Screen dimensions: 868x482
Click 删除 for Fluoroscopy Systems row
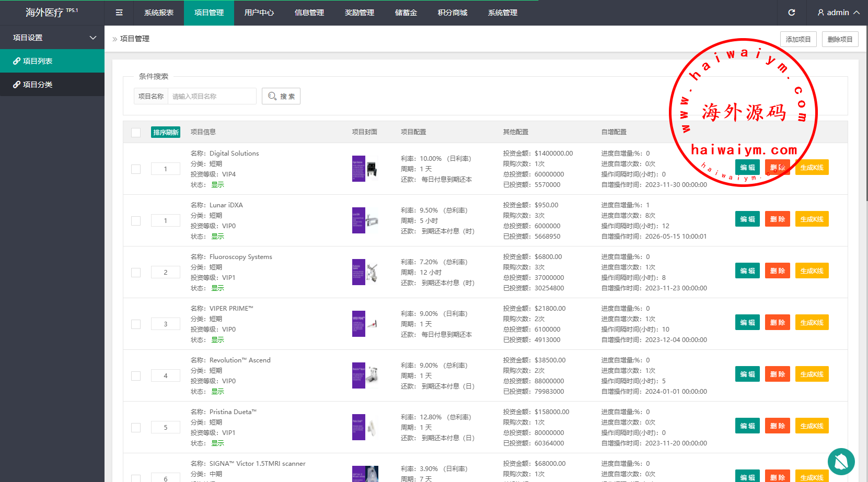[778, 271]
